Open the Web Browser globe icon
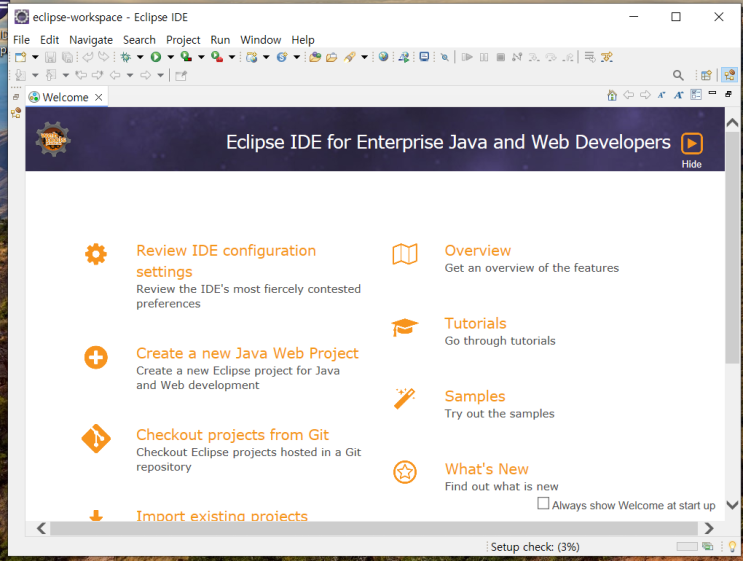Image resolution: width=743 pixels, height=561 pixels. 383,57
